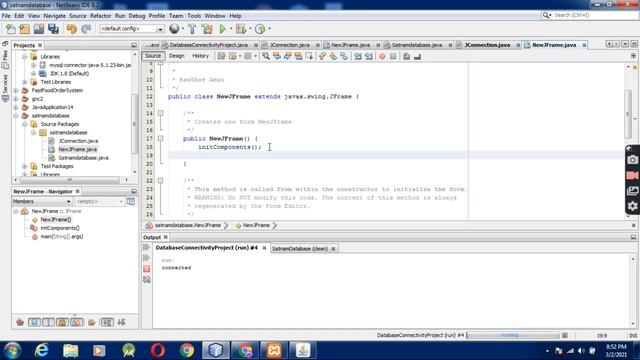This screenshot has height=360, width=640.
Task: Toggle Navigator Javadoc view icon beside empty dropdown
Action: (131, 201)
